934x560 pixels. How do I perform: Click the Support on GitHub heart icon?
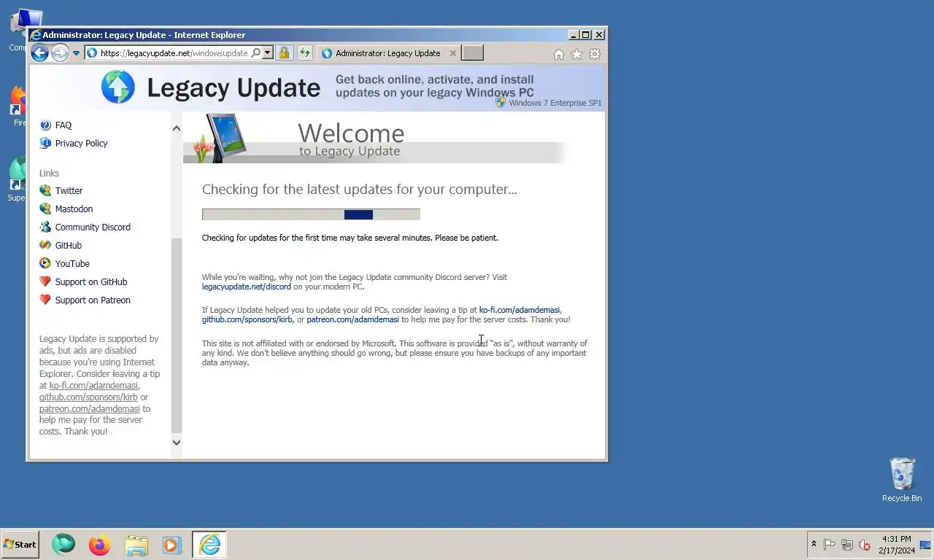[45, 281]
